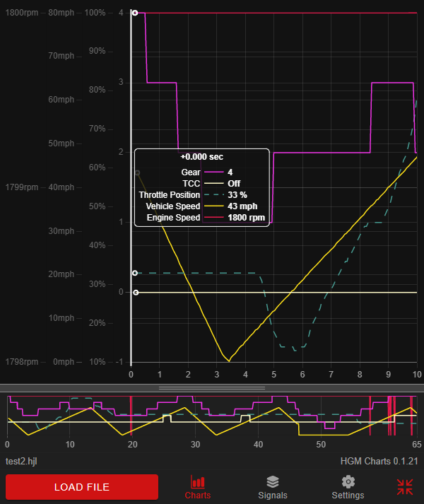The image size is (424, 504).
Task: Click the Throttle Position marker circle on cursor
Action: 135,273
